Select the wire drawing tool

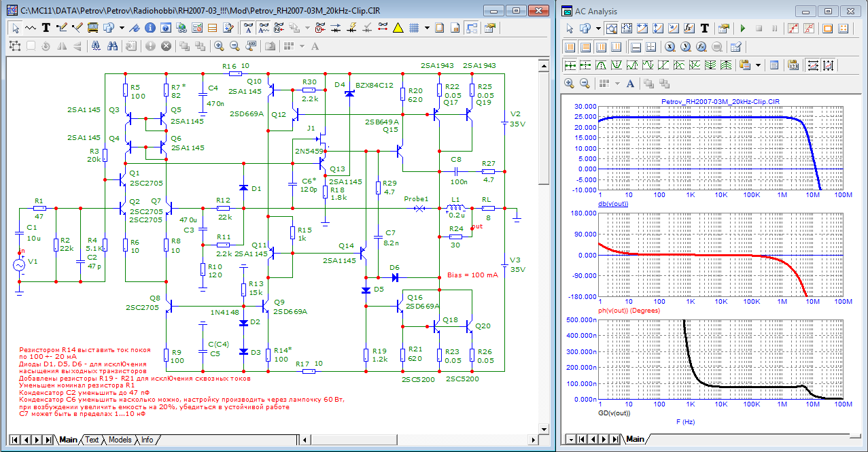62,28
